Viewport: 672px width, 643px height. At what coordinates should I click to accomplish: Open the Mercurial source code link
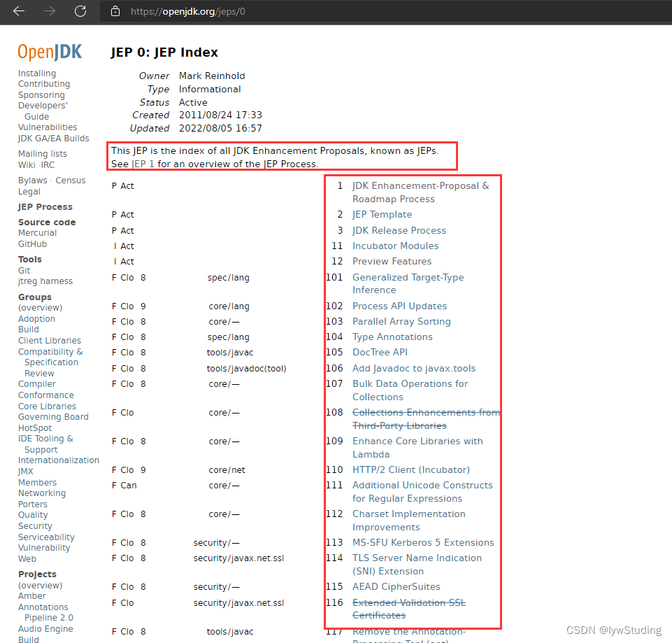point(37,233)
